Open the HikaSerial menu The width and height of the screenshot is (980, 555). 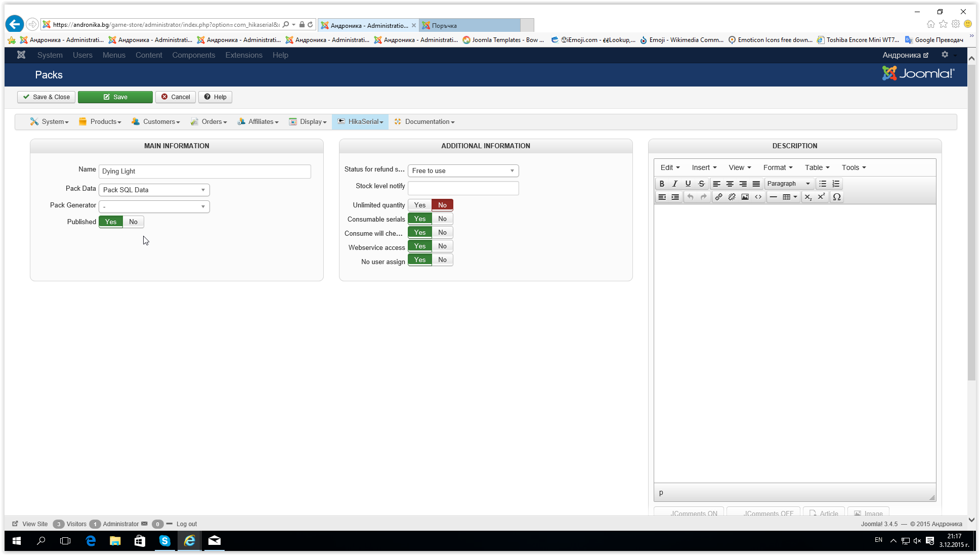[x=360, y=121]
